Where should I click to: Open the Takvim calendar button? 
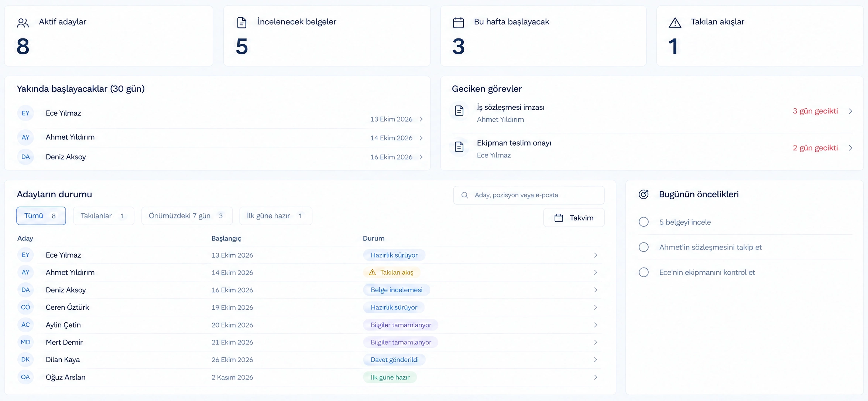(574, 218)
